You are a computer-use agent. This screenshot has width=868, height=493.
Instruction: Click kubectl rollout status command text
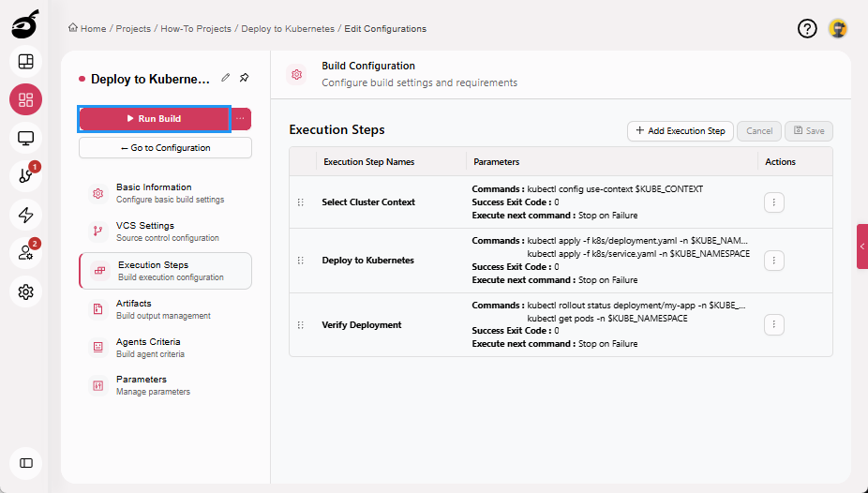point(636,306)
